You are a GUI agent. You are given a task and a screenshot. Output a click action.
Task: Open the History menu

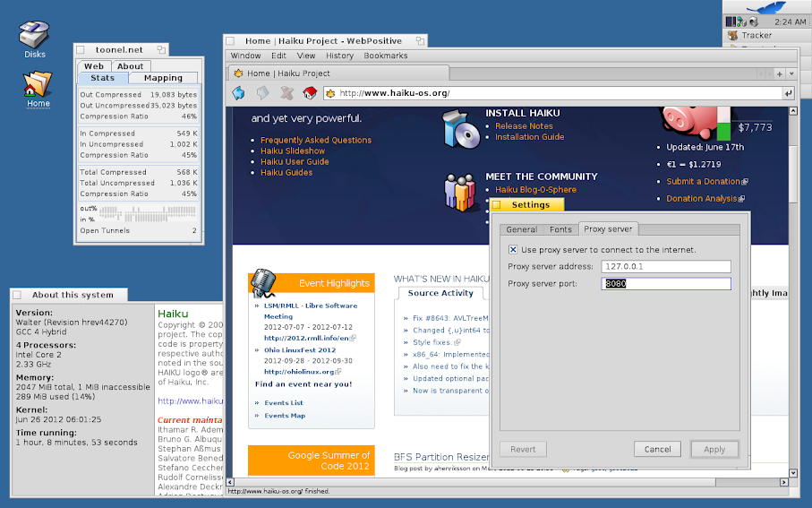[x=339, y=56]
